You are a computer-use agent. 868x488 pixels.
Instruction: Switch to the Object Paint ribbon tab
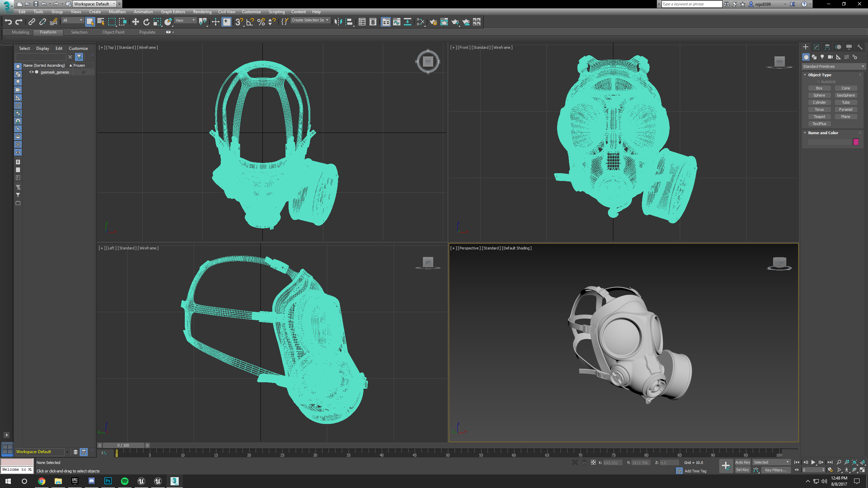113,32
